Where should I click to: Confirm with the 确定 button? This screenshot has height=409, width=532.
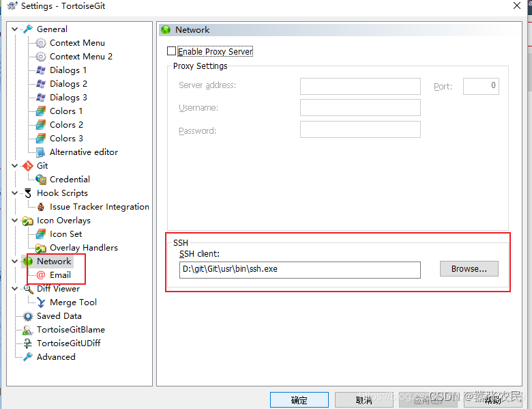(x=299, y=400)
